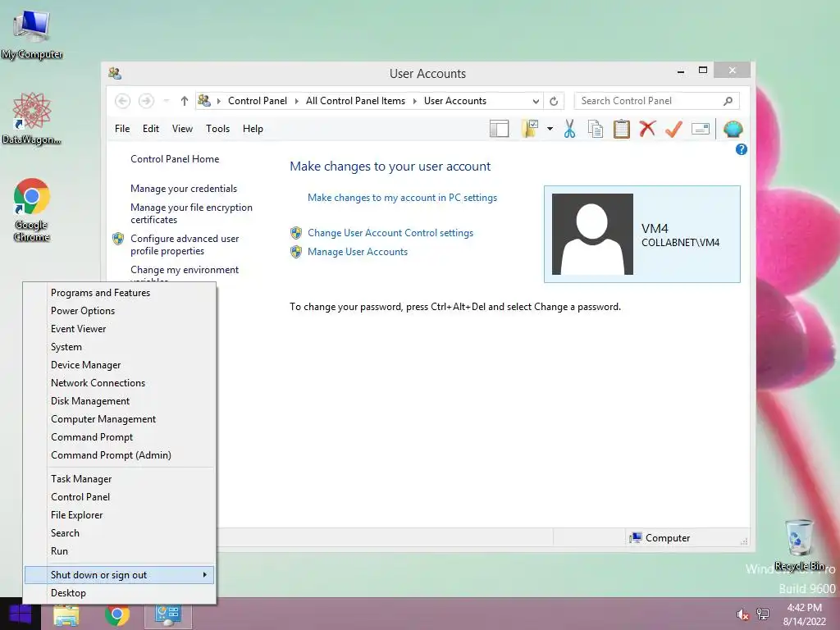Open the Help menu
This screenshot has width=840, height=630.
[253, 129]
